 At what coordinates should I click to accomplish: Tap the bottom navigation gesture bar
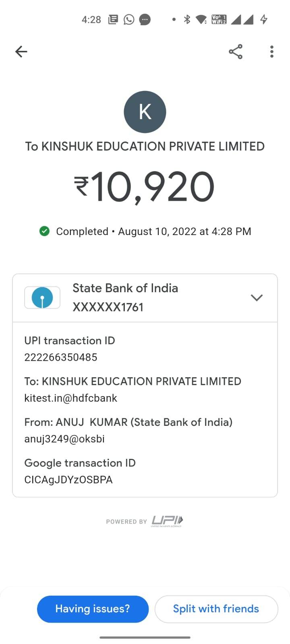pyautogui.click(x=145, y=637)
